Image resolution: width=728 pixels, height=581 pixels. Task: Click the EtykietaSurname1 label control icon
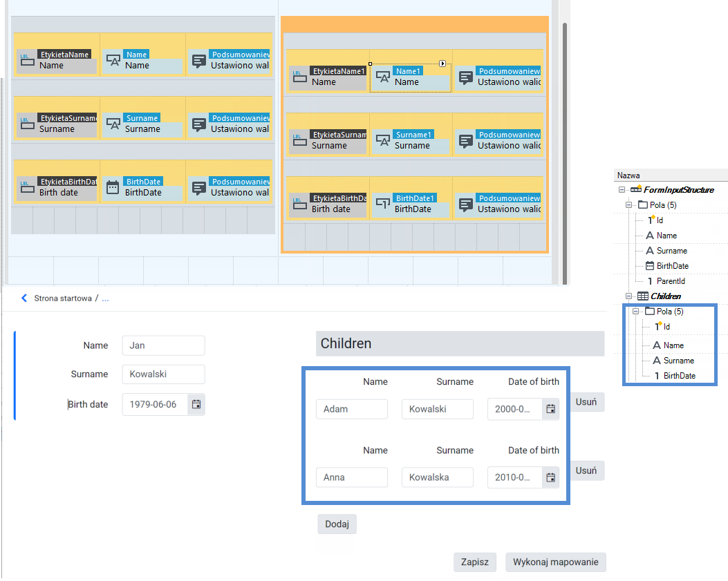tap(300, 141)
